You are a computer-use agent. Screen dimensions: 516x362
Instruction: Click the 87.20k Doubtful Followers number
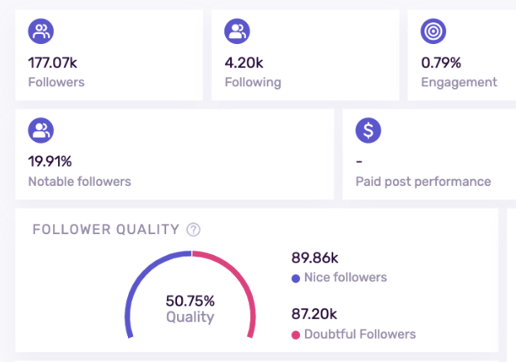coord(314,314)
